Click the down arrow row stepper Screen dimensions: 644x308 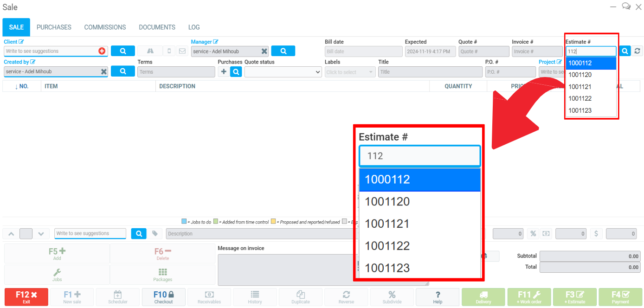coord(41,234)
